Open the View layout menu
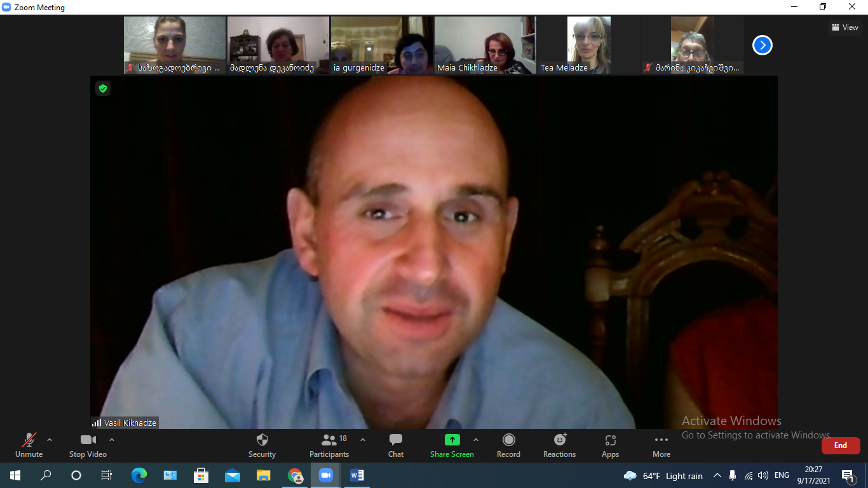Viewport: 868px width, 488px height. coord(845,27)
